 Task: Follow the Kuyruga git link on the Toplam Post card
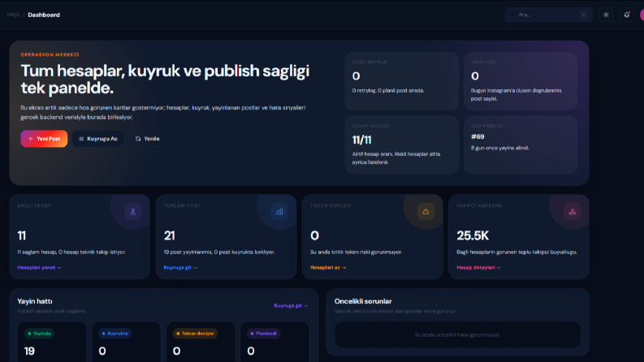180,267
